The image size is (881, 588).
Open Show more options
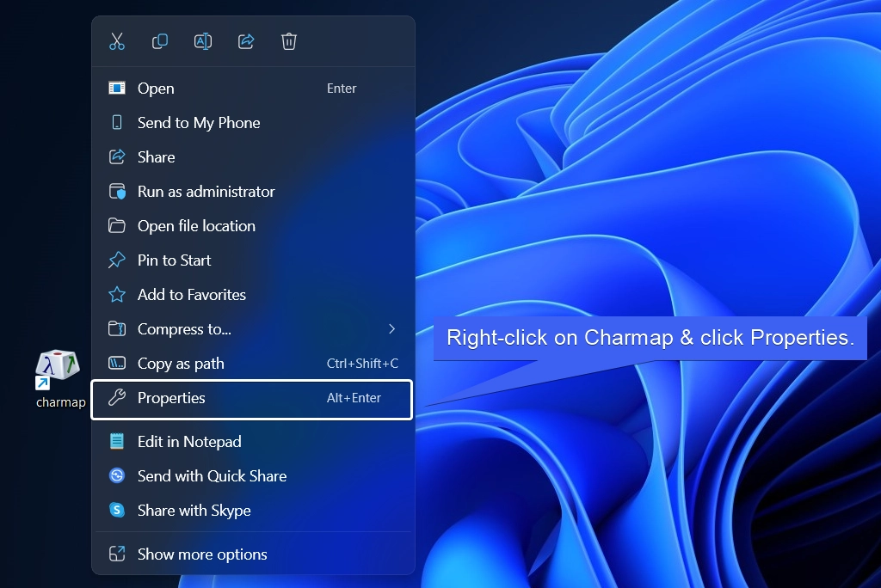(x=252, y=554)
